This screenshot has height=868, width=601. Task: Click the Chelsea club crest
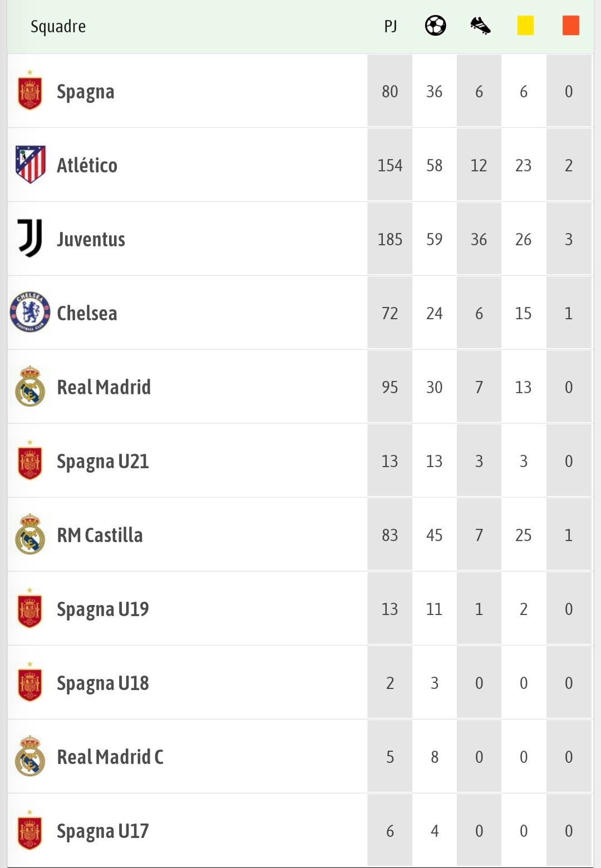(x=30, y=313)
